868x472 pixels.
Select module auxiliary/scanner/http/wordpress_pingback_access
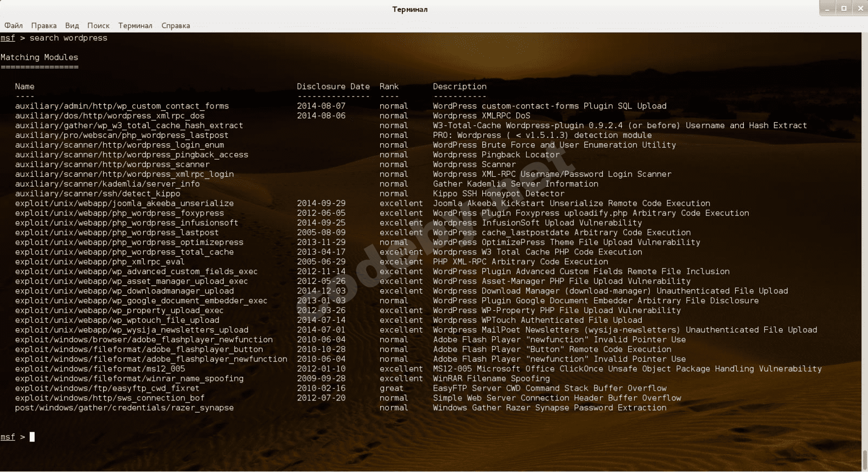(132, 155)
